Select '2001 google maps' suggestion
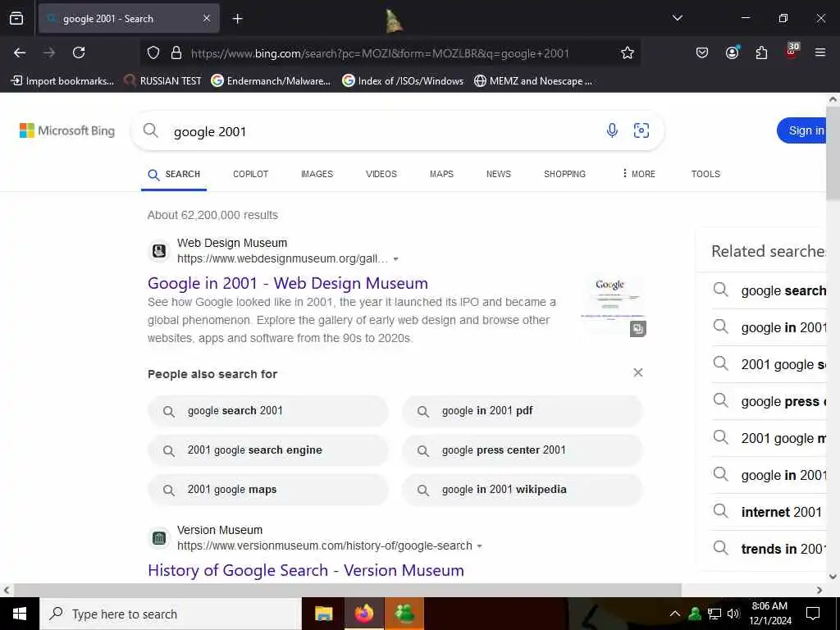The width and height of the screenshot is (840, 630). (x=268, y=490)
